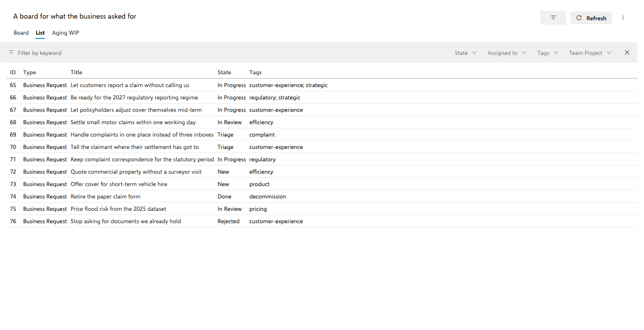Open 'Retire the paper claim form'

tap(105, 196)
